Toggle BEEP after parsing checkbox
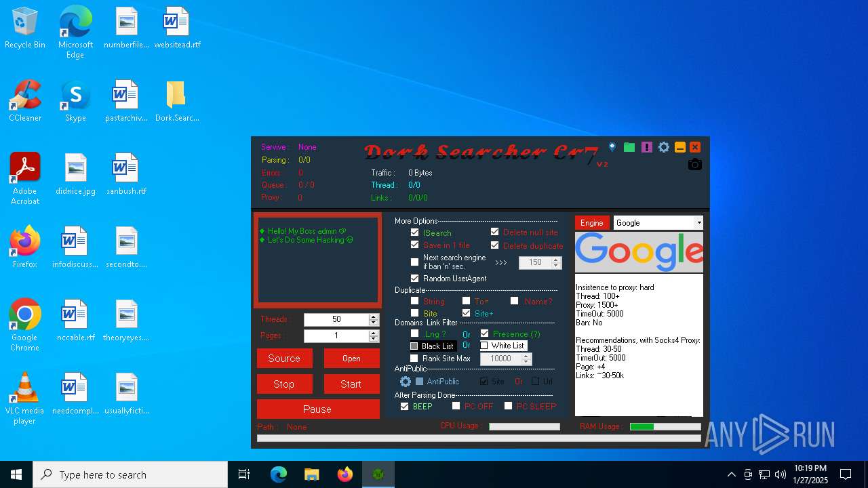Screen dimensions: 868x488 [x=405, y=406]
